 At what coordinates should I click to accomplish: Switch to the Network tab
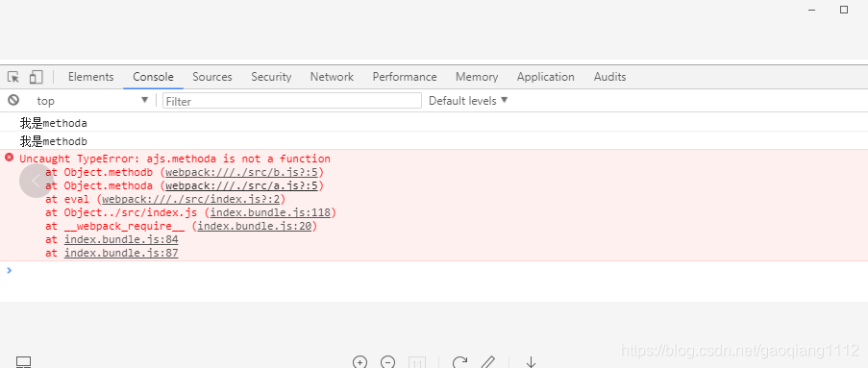point(332,77)
